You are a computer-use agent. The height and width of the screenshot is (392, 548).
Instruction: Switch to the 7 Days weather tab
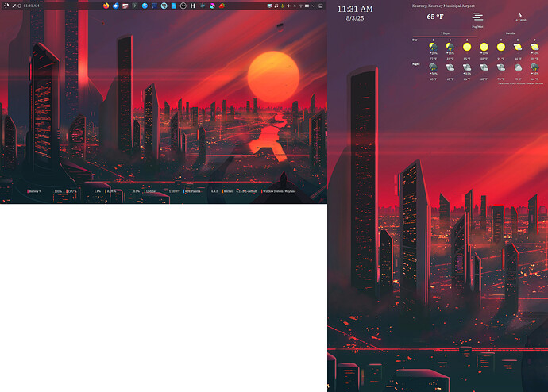[446, 33]
